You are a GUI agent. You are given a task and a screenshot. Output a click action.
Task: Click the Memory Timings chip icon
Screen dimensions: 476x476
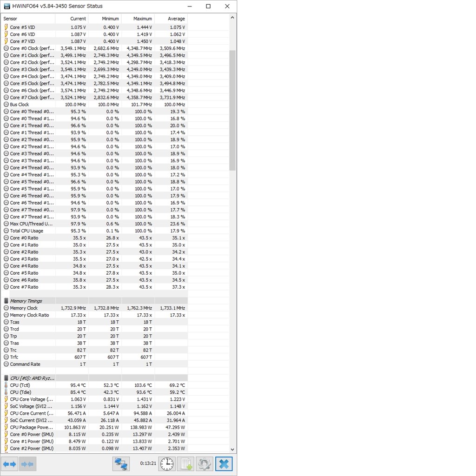click(6, 301)
